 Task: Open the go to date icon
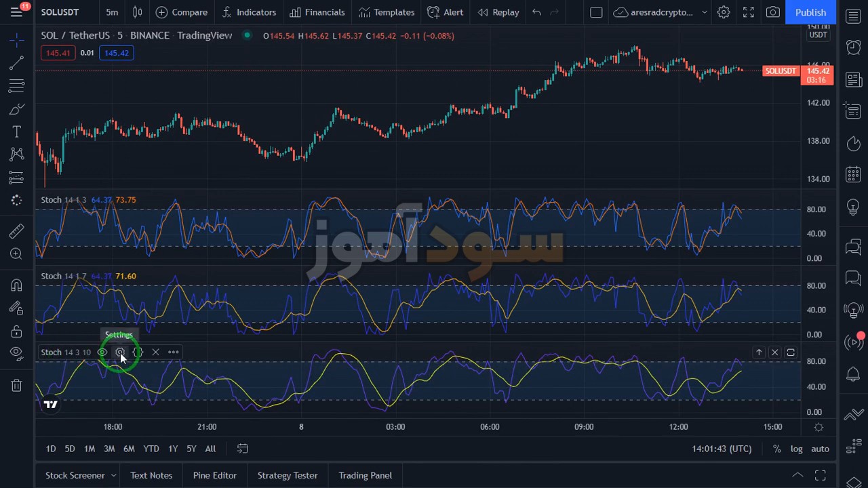click(x=242, y=449)
